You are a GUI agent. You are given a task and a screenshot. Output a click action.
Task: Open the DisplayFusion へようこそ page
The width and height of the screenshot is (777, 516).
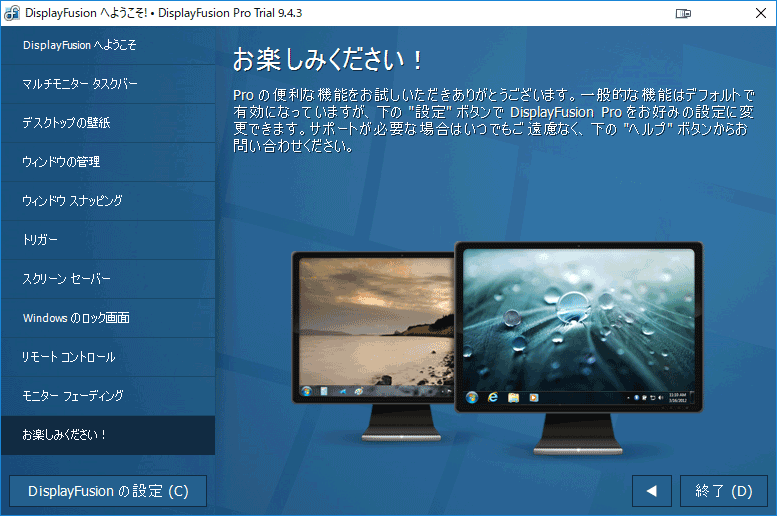(x=108, y=45)
